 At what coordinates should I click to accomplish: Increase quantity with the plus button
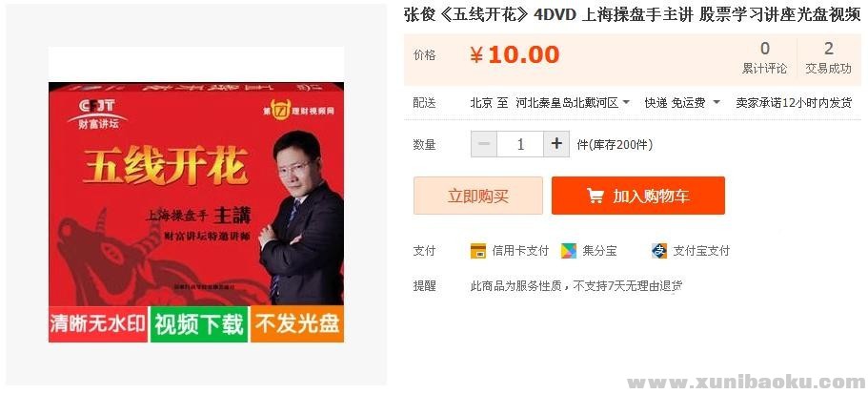point(556,144)
